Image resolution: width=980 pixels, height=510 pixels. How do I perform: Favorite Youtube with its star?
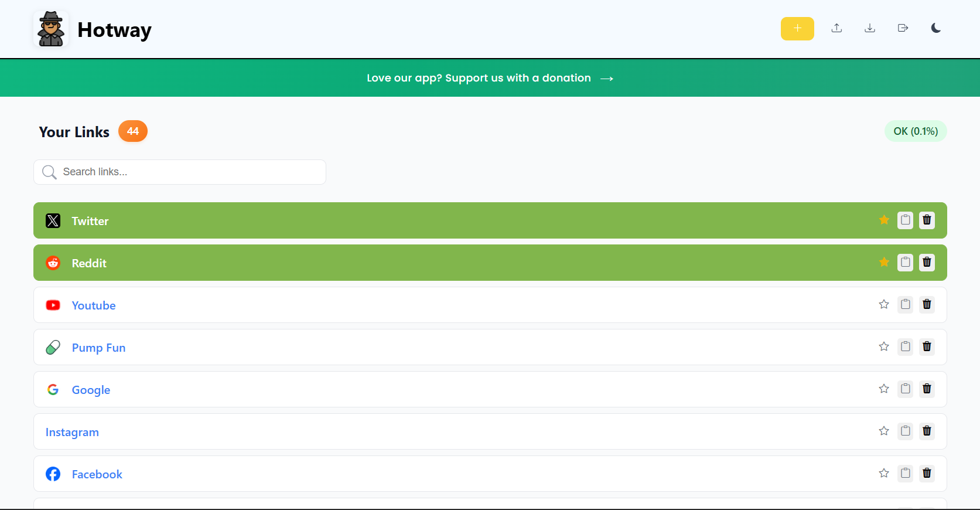tap(884, 304)
